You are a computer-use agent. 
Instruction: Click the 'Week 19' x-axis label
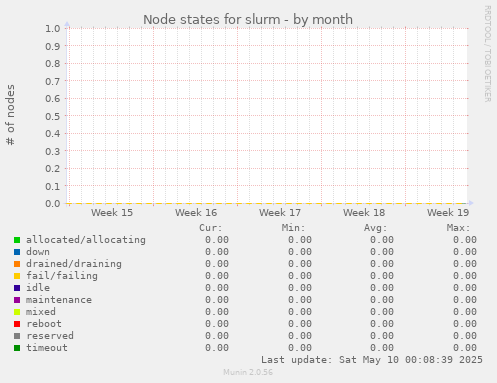448,213
